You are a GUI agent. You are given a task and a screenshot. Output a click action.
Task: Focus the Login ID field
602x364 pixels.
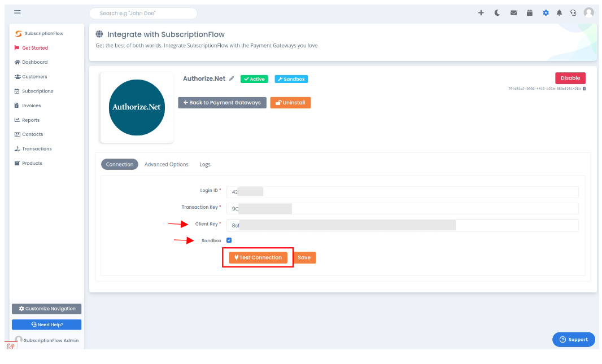pos(402,192)
